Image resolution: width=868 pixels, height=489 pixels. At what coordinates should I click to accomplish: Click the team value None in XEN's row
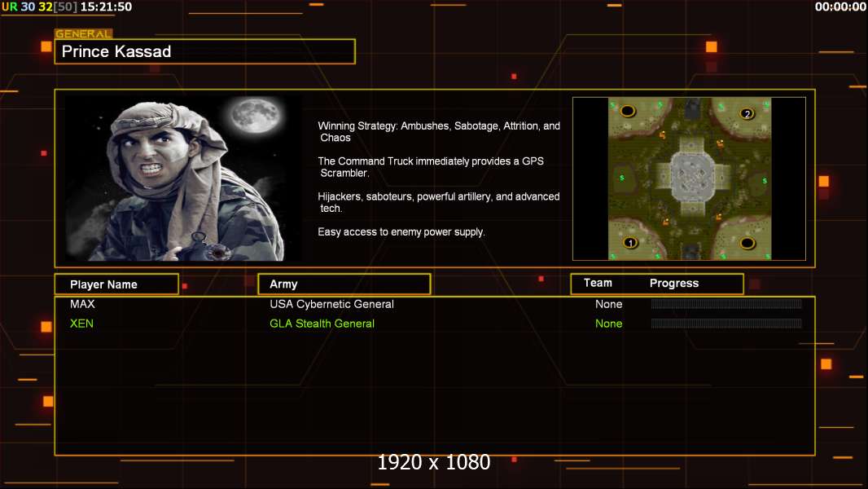(608, 324)
